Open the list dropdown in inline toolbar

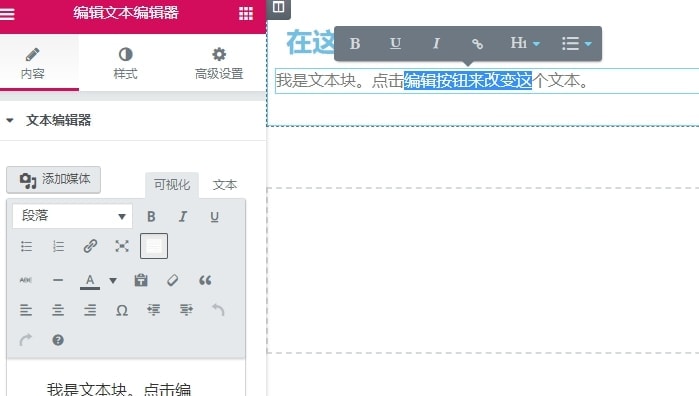pyautogui.click(x=577, y=44)
